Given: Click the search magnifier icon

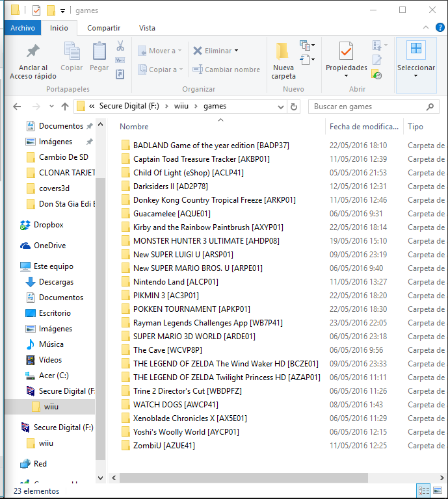Looking at the screenshot, I should [x=430, y=107].
